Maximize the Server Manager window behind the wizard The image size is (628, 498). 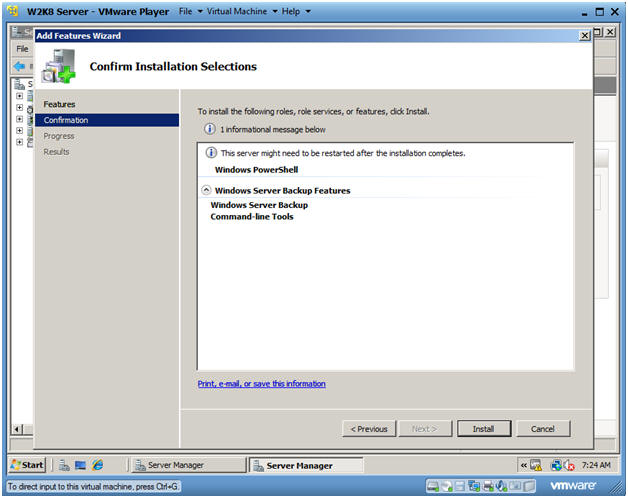[598, 32]
